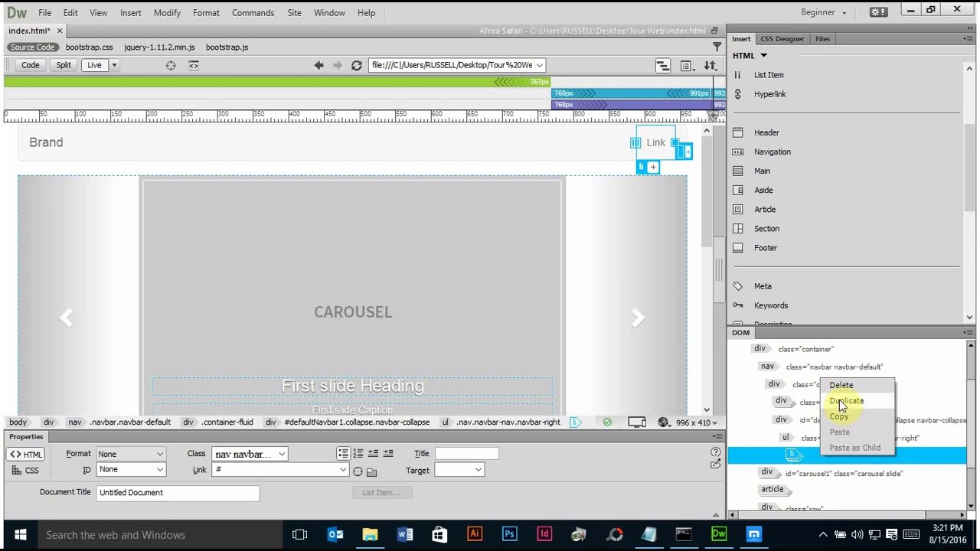Go to next carousel slide arrow
Image resolution: width=980 pixels, height=551 pixels.
point(638,318)
